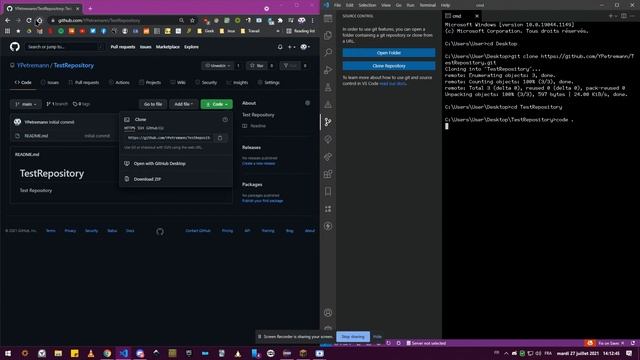Edit the About section gear icon
The width and height of the screenshot is (640, 360).
(x=307, y=103)
